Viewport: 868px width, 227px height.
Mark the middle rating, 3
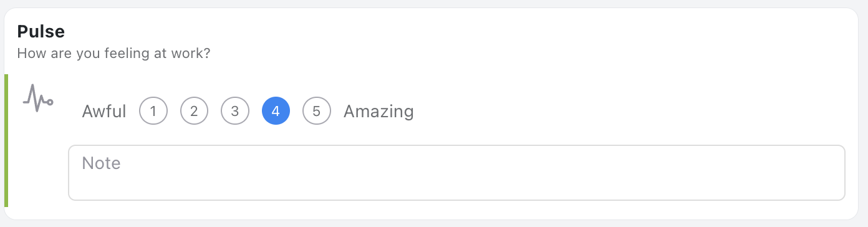tap(235, 112)
